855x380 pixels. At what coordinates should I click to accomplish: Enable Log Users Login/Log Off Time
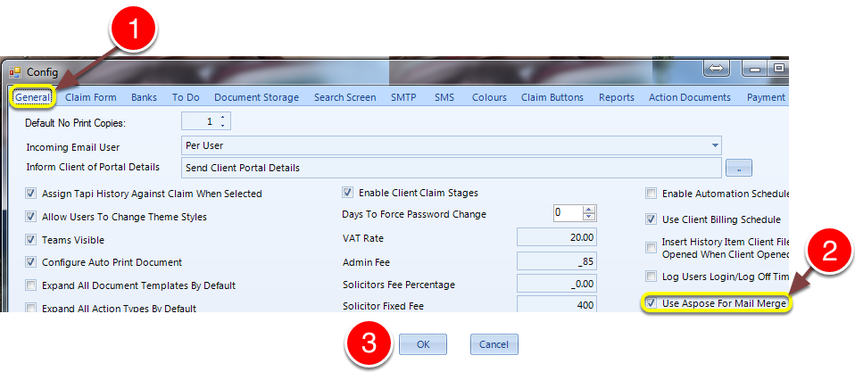(x=651, y=276)
